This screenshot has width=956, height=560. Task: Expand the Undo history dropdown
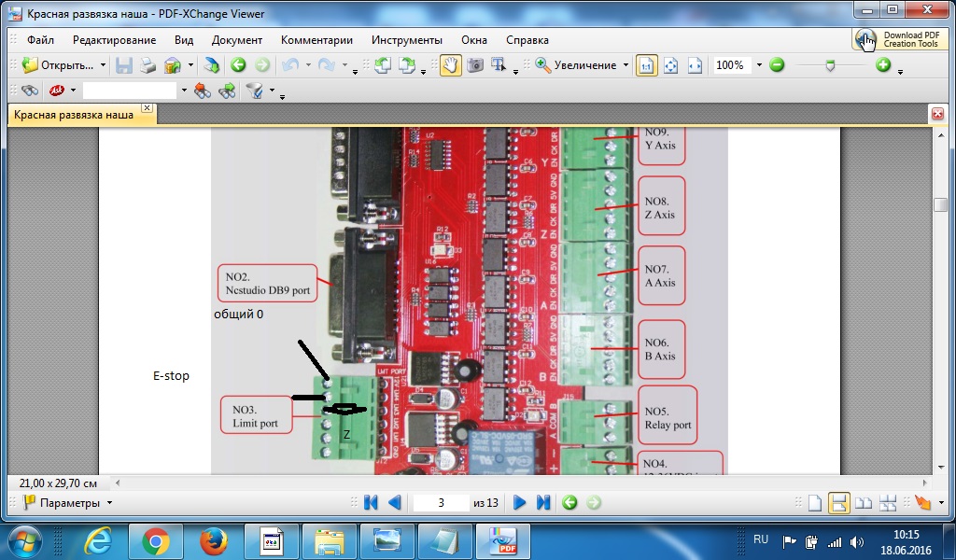(308, 65)
